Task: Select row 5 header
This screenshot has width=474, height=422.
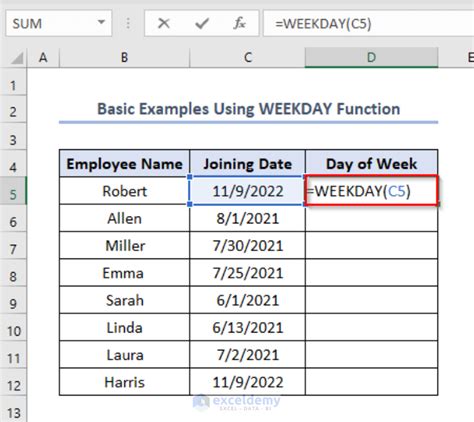Action: 13,194
